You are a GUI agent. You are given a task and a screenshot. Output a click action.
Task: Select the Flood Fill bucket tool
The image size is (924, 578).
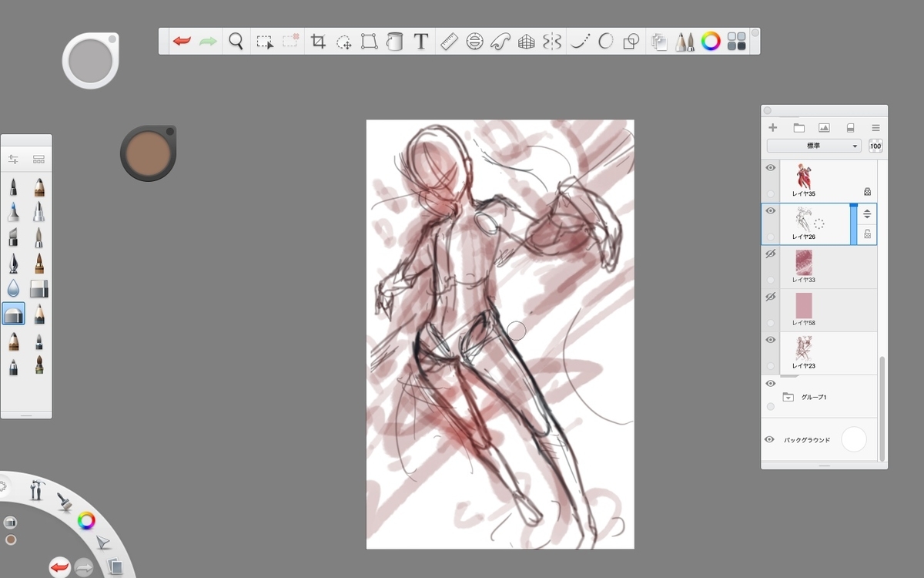394,41
